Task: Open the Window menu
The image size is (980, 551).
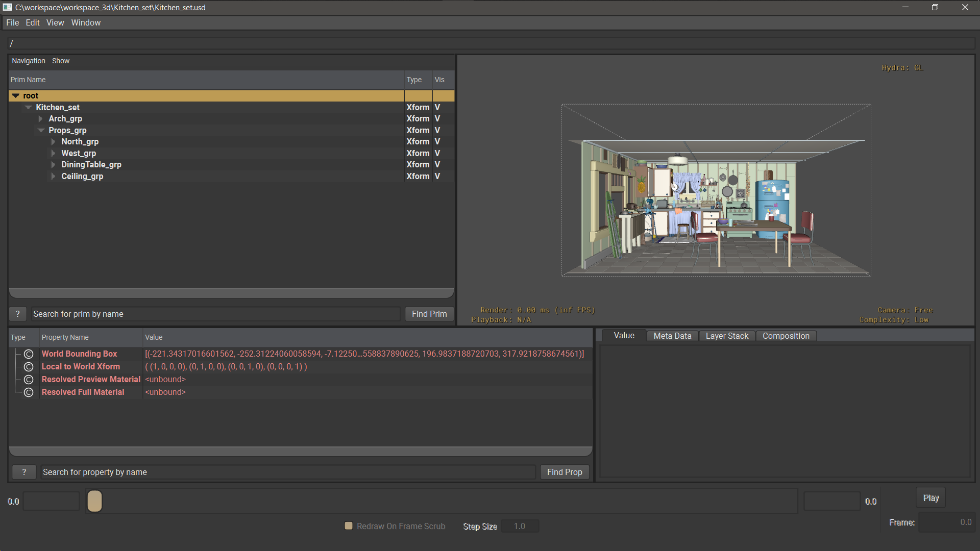Action: point(86,22)
